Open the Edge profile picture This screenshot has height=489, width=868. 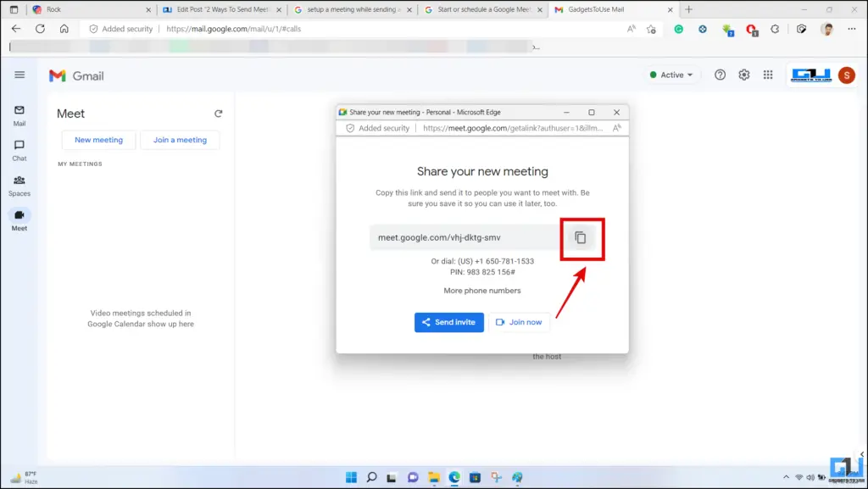(827, 29)
